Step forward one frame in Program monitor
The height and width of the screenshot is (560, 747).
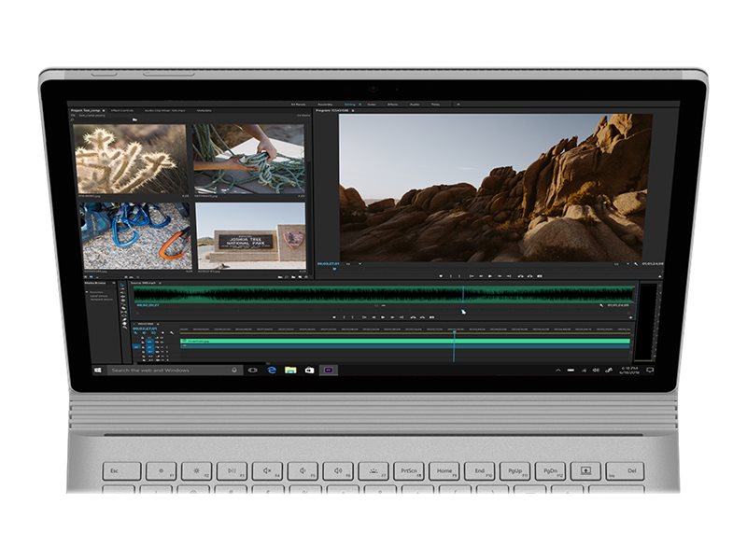pos(500,276)
